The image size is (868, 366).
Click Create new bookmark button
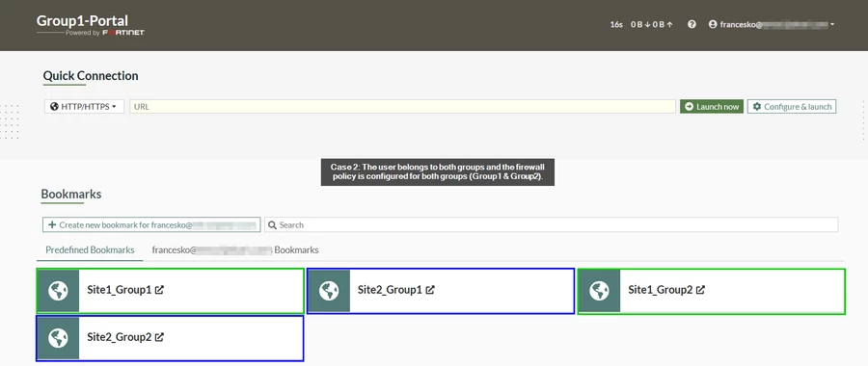point(151,225)
